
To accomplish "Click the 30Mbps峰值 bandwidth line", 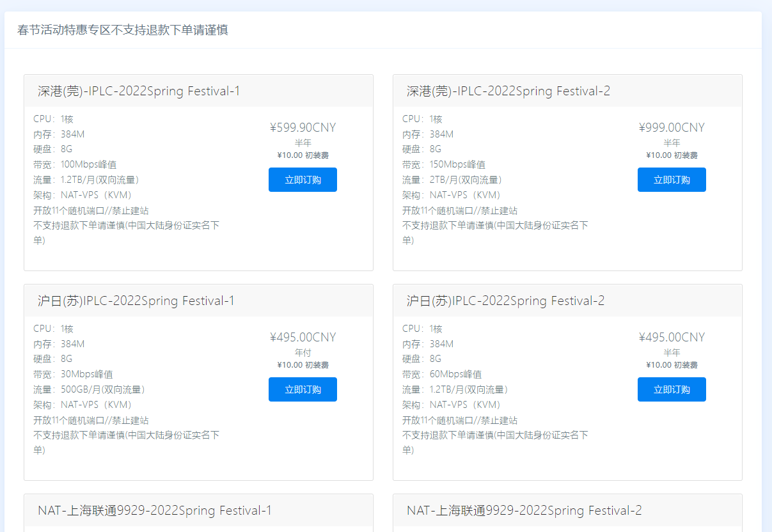I will [73, 374].
